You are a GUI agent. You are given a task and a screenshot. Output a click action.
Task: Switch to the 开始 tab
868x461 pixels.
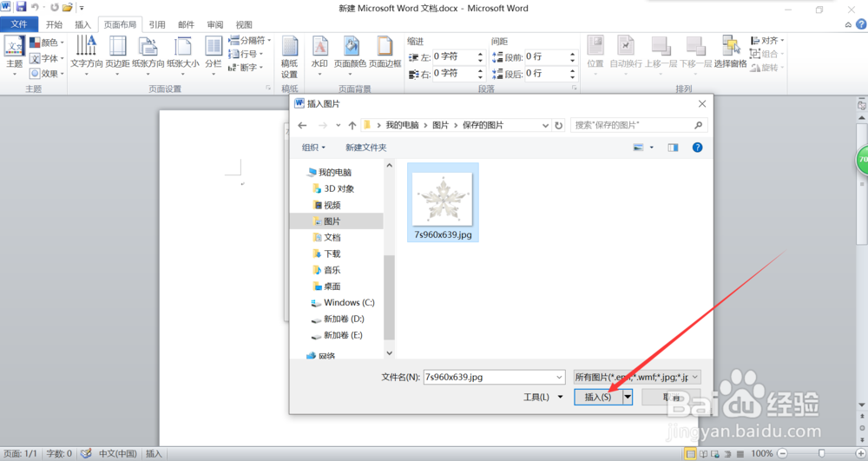(54, 24)
